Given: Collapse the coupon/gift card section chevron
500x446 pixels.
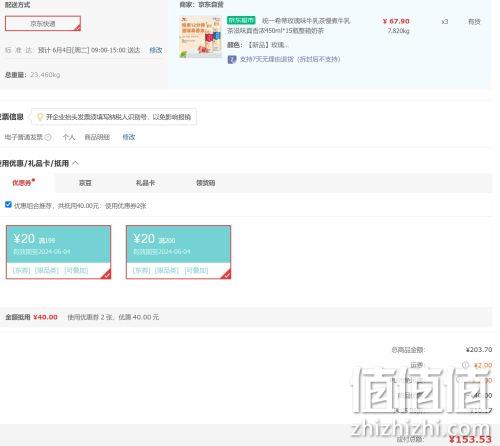Looking at the screenshot, I should click(76, 163).
